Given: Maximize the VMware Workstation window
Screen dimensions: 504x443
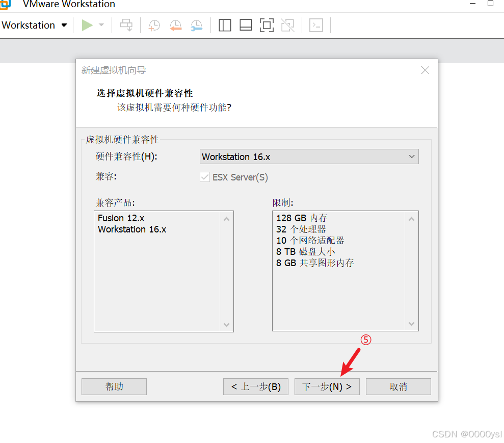Looking at the screenshot, I should (x=491, y=4).
